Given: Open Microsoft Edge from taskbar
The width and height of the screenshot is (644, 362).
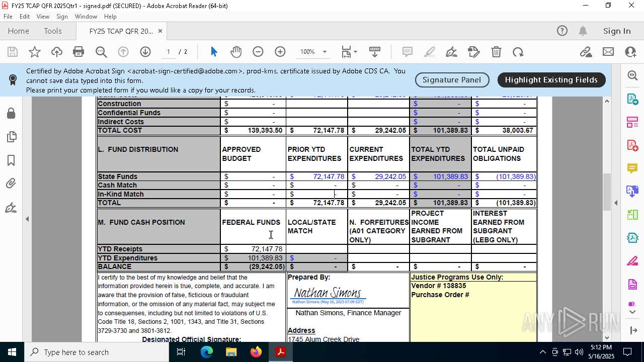Looking at the screenshot, I should click(x=207, y=352).
